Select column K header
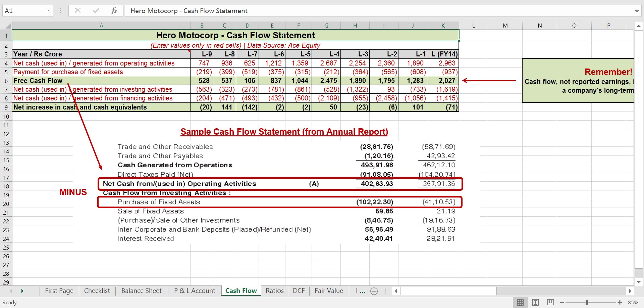The height and width of the screenshot is (308, 644). (443, 26)
